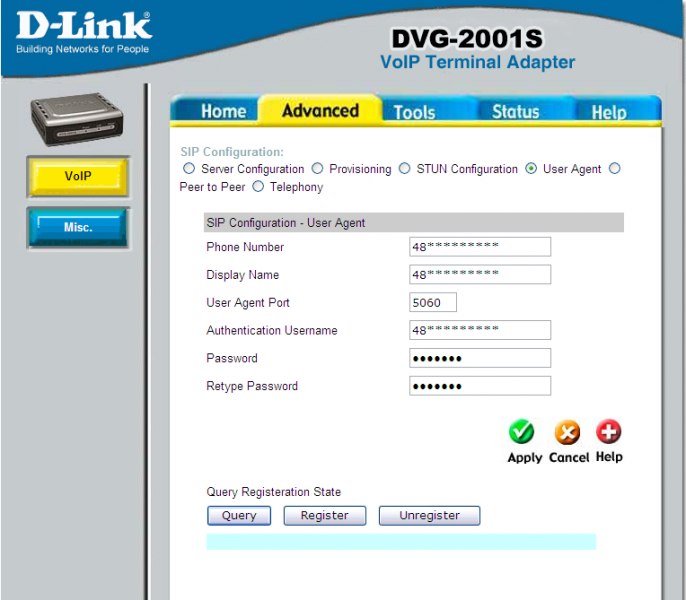Click the D-Link logo
The height and width of the screenshot is (600, 686).
84,25
